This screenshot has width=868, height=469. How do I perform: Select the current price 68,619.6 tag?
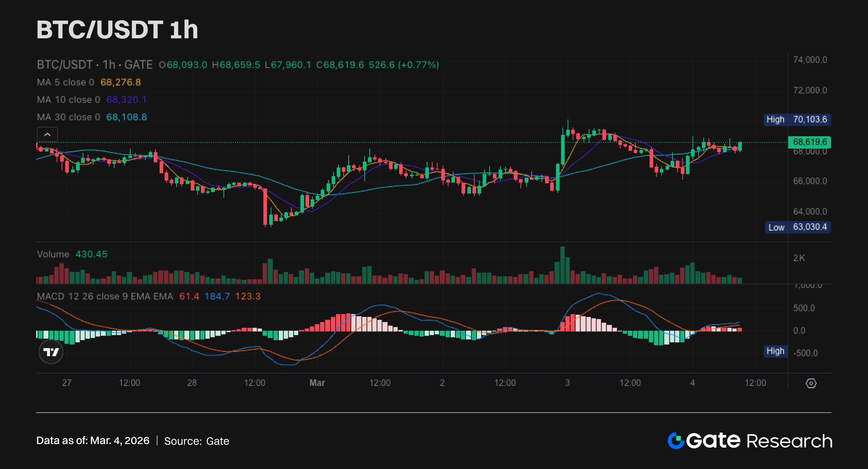(809, 142)
